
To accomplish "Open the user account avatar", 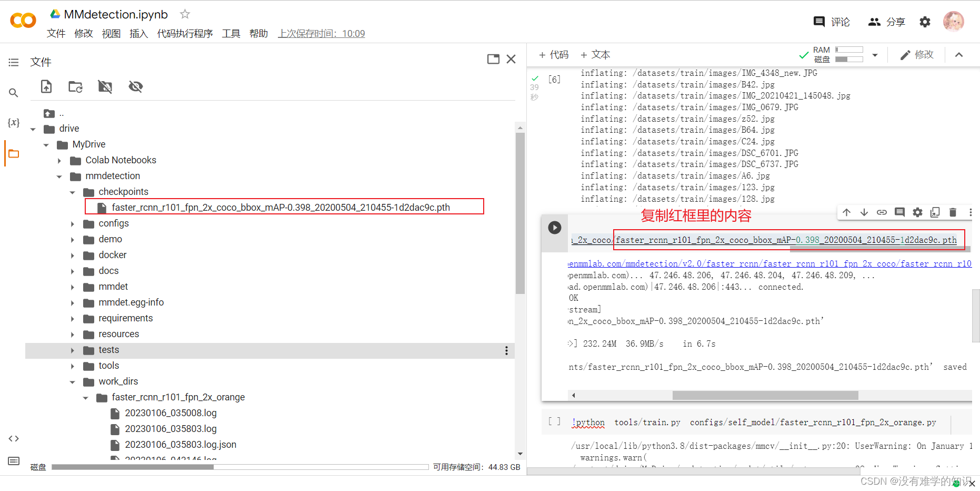I will pyautogui.click(x=954, y=22).
